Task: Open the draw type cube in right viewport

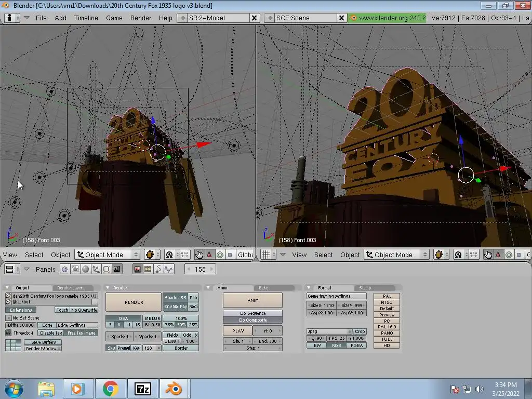Action: coord(441,255)
